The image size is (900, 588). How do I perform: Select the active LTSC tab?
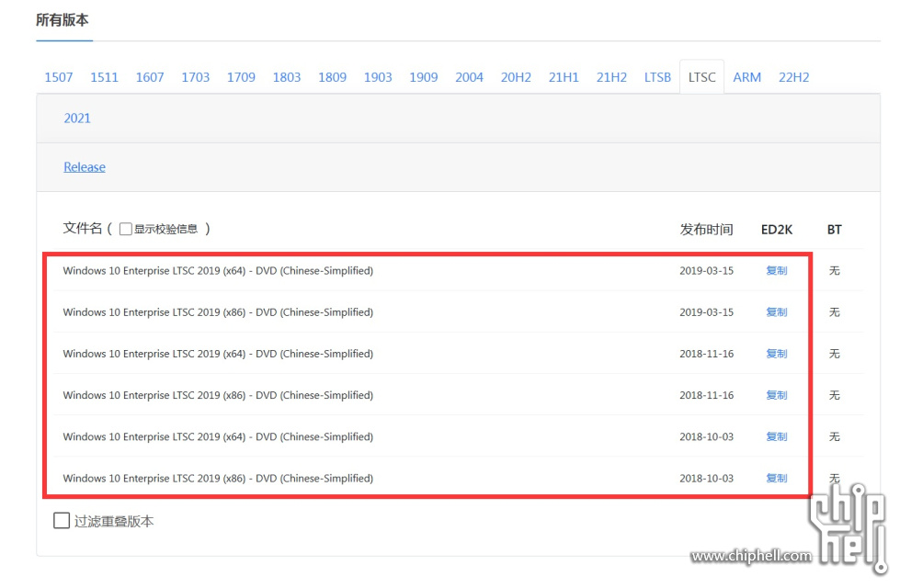click(702, 77)
